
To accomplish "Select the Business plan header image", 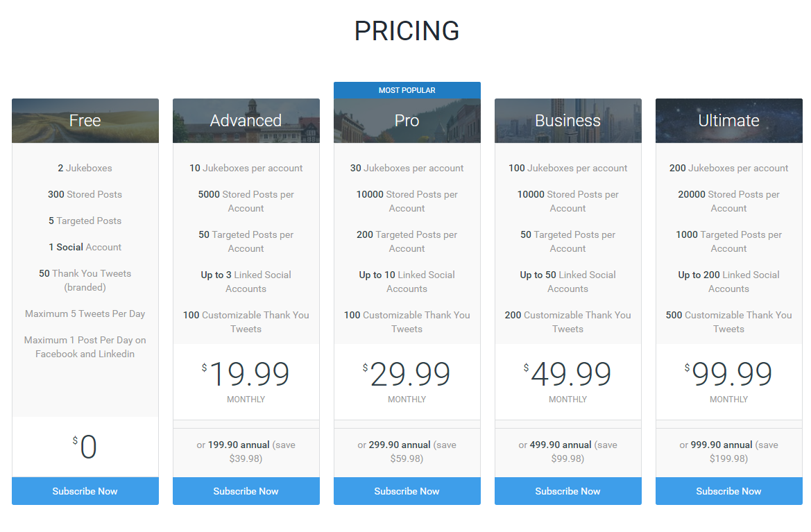I will click(567, 121).
